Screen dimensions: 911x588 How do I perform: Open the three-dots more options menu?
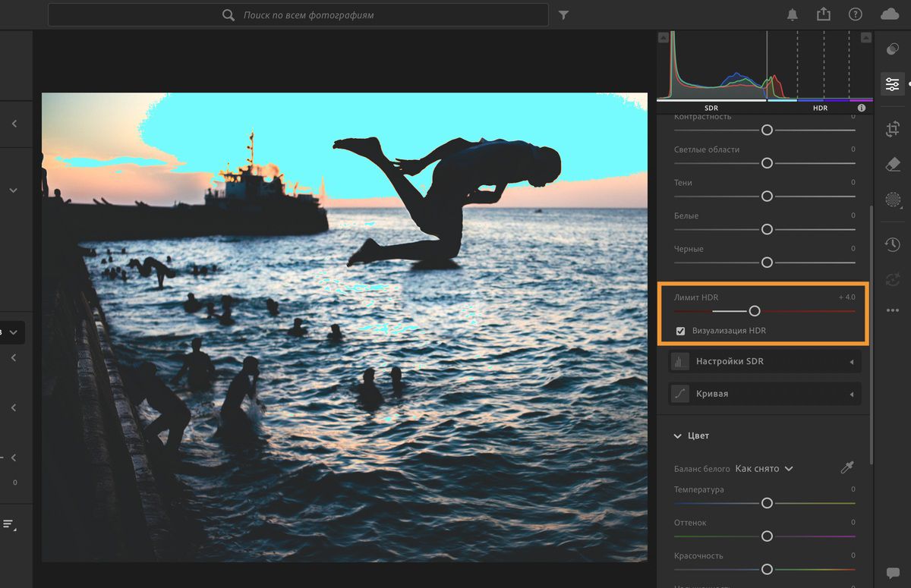pos(893,310)
